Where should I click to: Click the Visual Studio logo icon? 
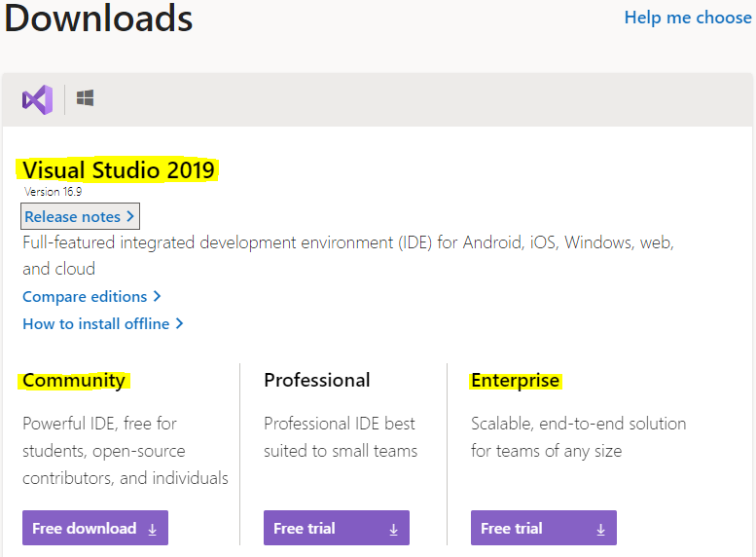(37, 99)
